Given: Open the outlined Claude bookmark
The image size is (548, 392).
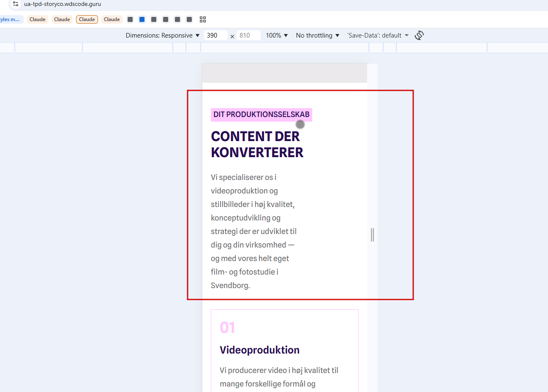Looking at the screenshot, I should (87, 19).
